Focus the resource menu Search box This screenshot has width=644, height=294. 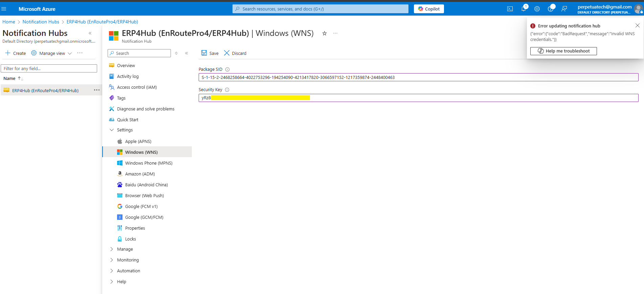(x=139, y=53)
